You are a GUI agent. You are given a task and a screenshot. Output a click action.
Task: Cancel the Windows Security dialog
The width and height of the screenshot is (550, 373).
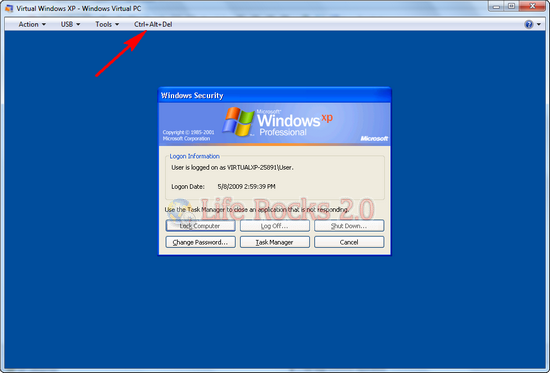349,242
